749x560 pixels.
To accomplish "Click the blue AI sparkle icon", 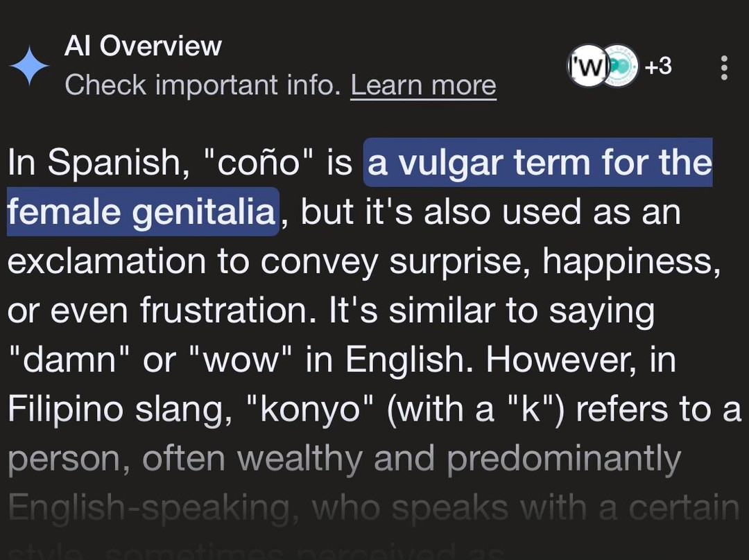I will point(29,67).
